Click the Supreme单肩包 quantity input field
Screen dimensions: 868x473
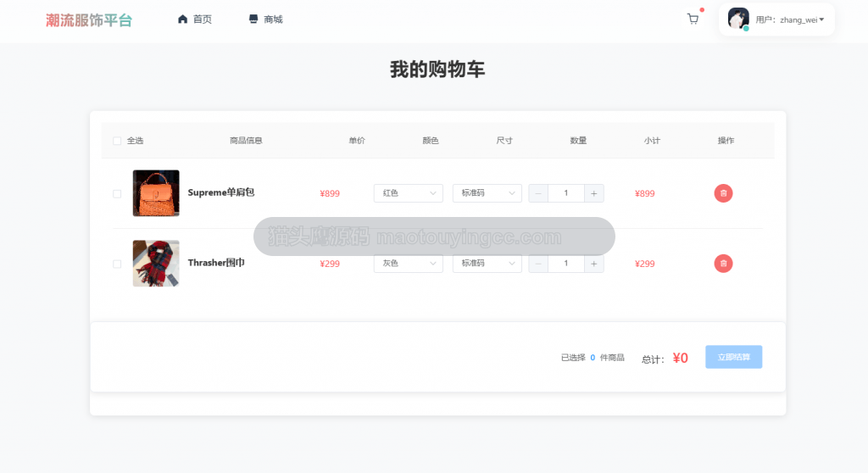point(565,193)
